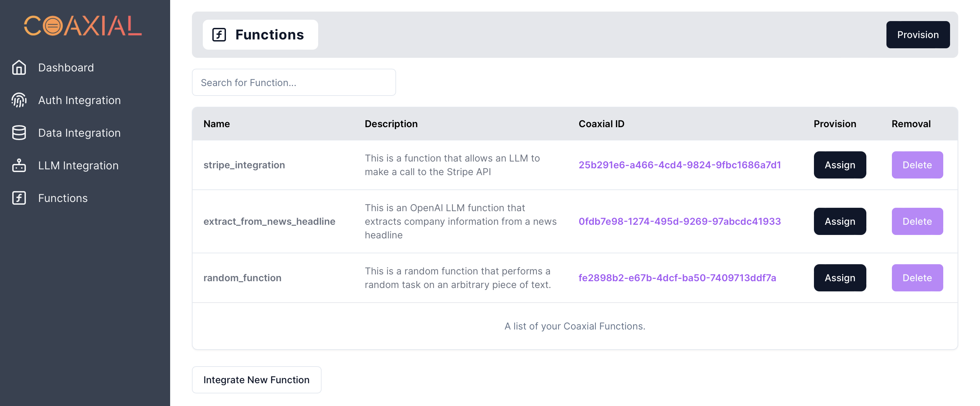Open Coaxial ID starting with 25b291e6
Image resolution: width=980 pixels, height=406 pixels.
[x=680, y=165]
